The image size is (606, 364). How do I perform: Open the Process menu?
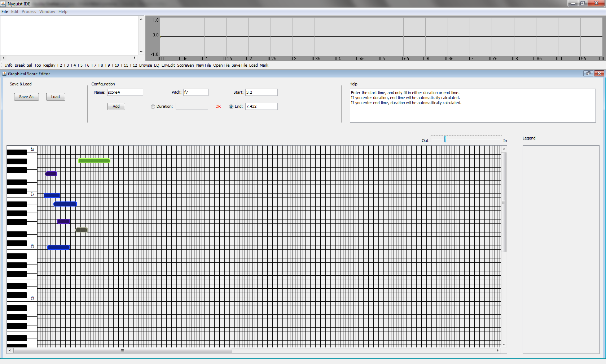point(29,12)
